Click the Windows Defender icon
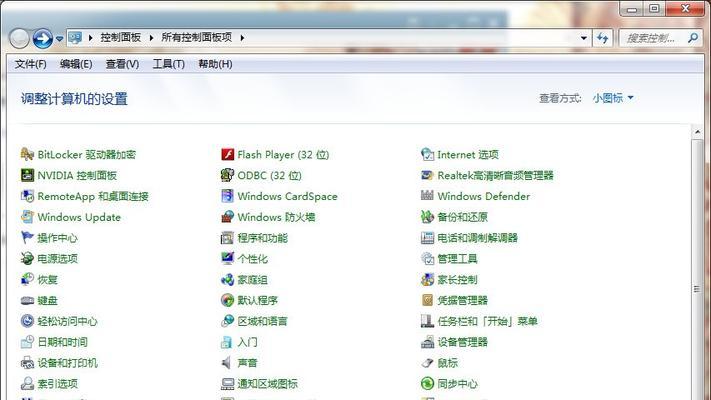This screenshot has height=400, width=711. (x=427, y=196)
